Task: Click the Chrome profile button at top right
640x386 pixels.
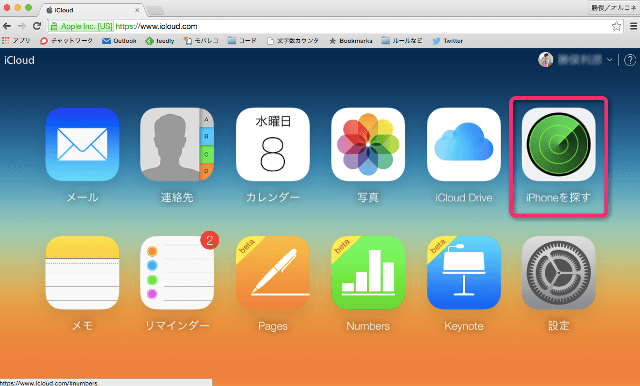Action: coord(613,8)
